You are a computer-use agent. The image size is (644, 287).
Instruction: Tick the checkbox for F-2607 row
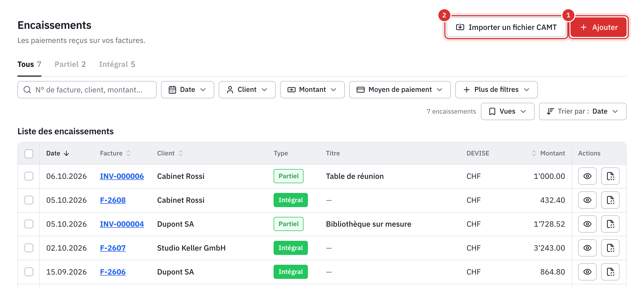(29, 248)
